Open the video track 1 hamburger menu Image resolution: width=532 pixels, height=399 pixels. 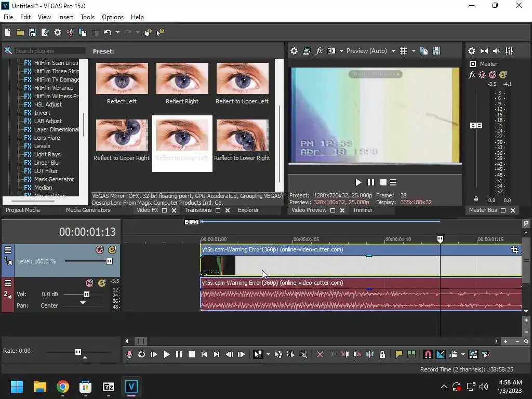[x=7, y=250]
